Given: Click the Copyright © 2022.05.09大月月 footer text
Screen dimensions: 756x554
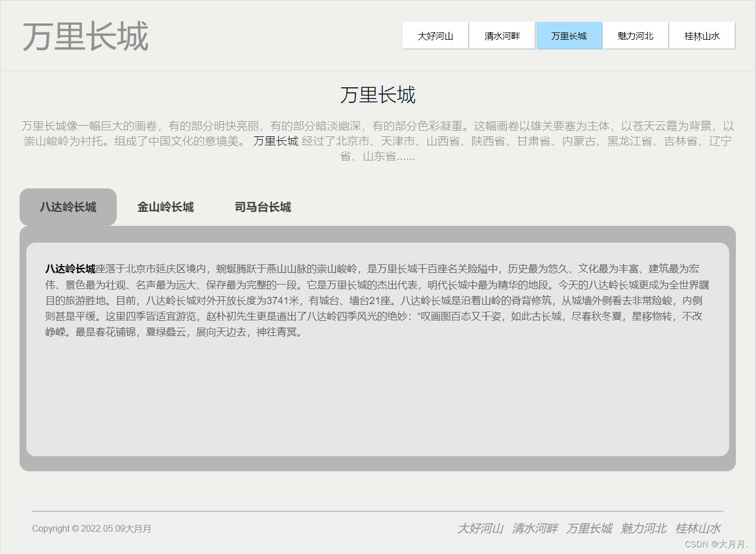Looking at the screenshot, I should [92, 529].
